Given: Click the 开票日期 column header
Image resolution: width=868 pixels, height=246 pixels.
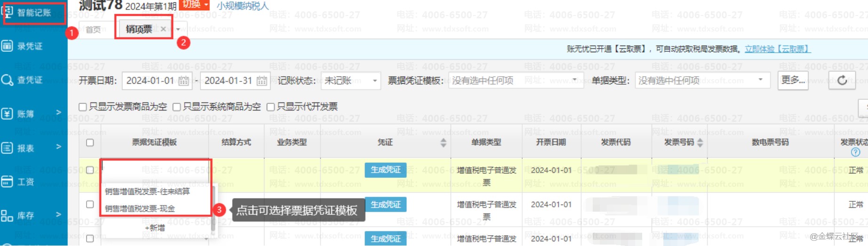Looking at the screenshot, I should pos(551,142).
